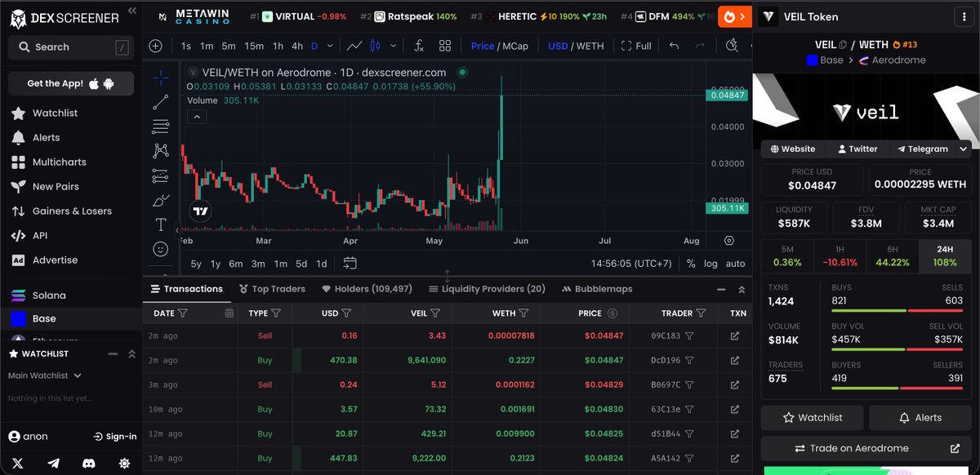Expand timeframe interval dropdown
980x475 pixels.
pos(330,46)
